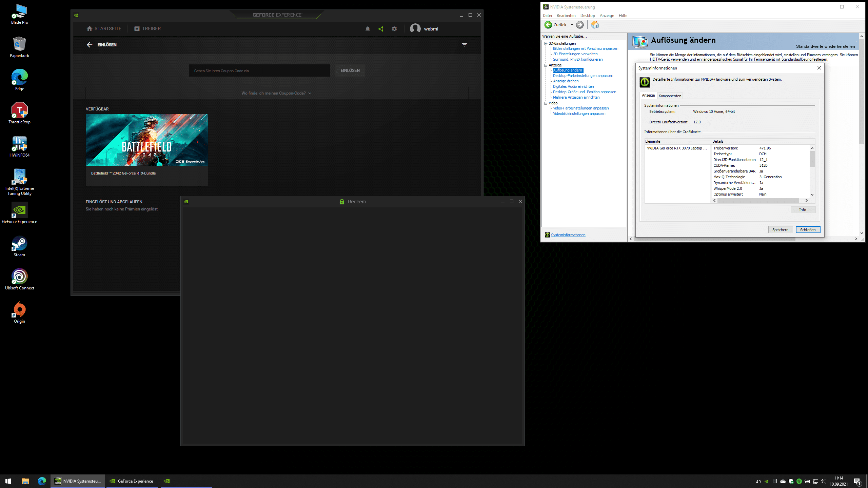Collapse the Anzeige tree node
Screen dimensions: 868x488
546,65
